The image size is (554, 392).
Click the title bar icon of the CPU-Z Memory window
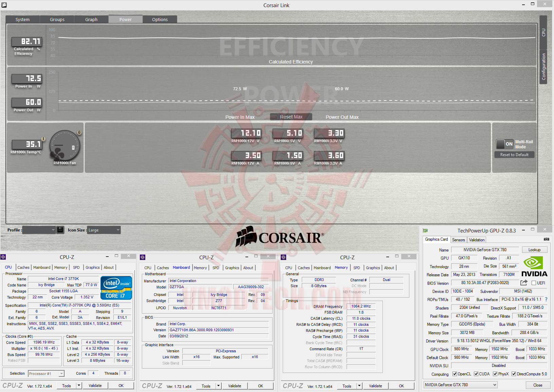tap(283, 257)
